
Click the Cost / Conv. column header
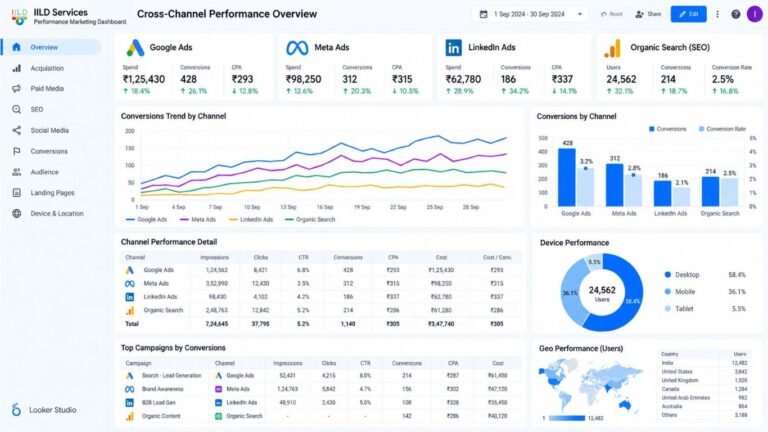(497, 257)
